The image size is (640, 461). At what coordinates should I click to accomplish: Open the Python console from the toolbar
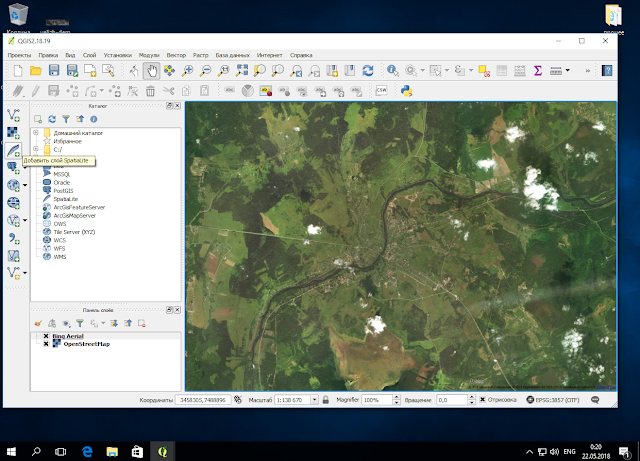click(407, 91)
